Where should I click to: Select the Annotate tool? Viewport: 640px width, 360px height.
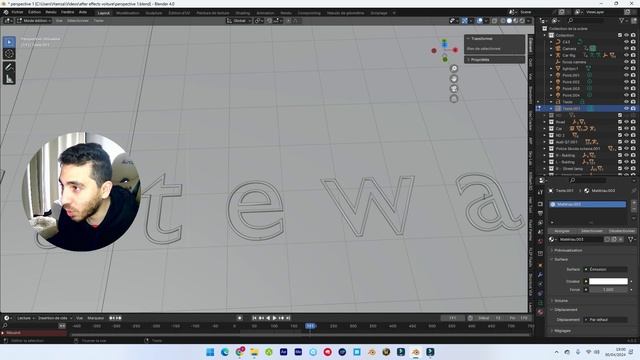[9, 67]
